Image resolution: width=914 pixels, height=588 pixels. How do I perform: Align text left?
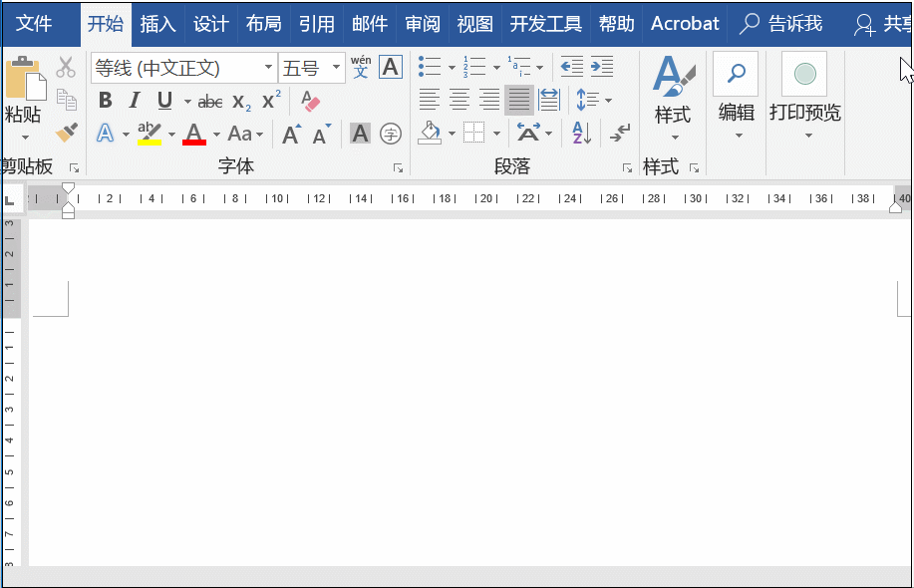click(429, 100)
